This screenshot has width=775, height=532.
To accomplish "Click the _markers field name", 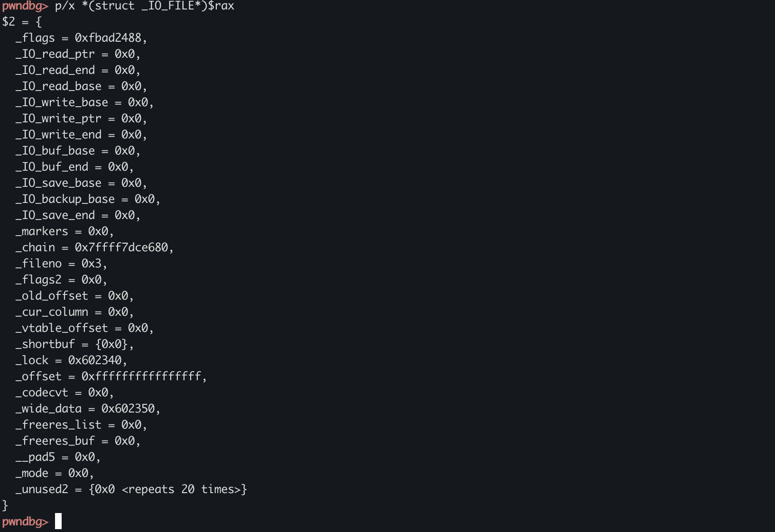I will (x=42, y=231).
